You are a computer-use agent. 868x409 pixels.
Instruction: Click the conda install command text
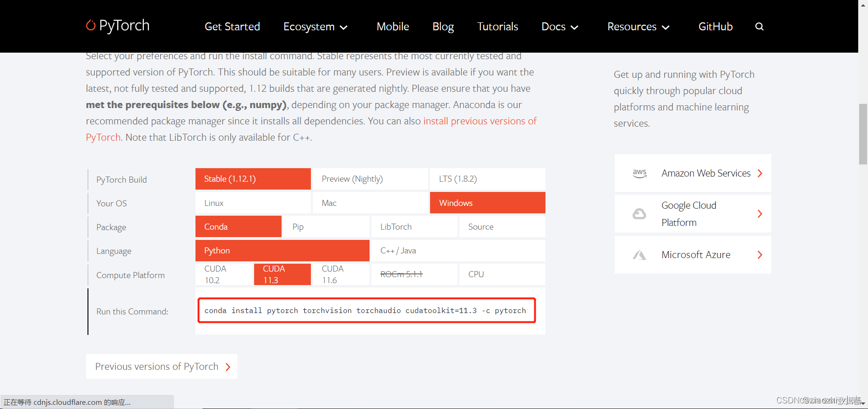pyautogui.click(x=365, y=311)
